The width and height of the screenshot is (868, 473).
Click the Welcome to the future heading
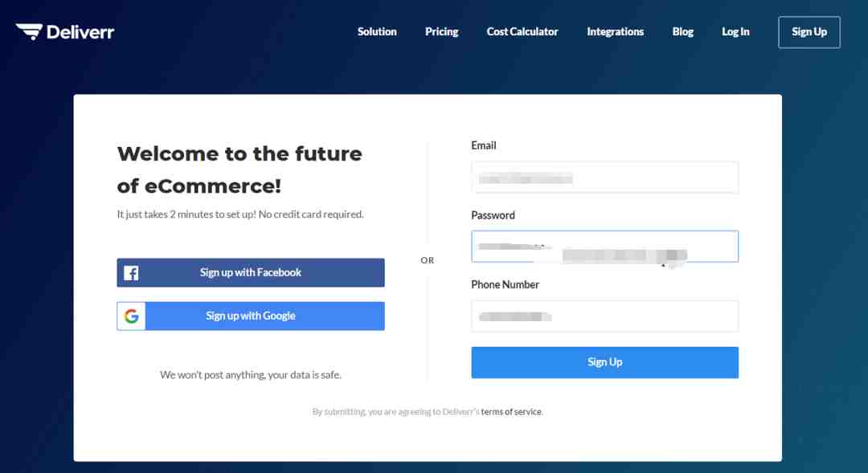[240, 169]
